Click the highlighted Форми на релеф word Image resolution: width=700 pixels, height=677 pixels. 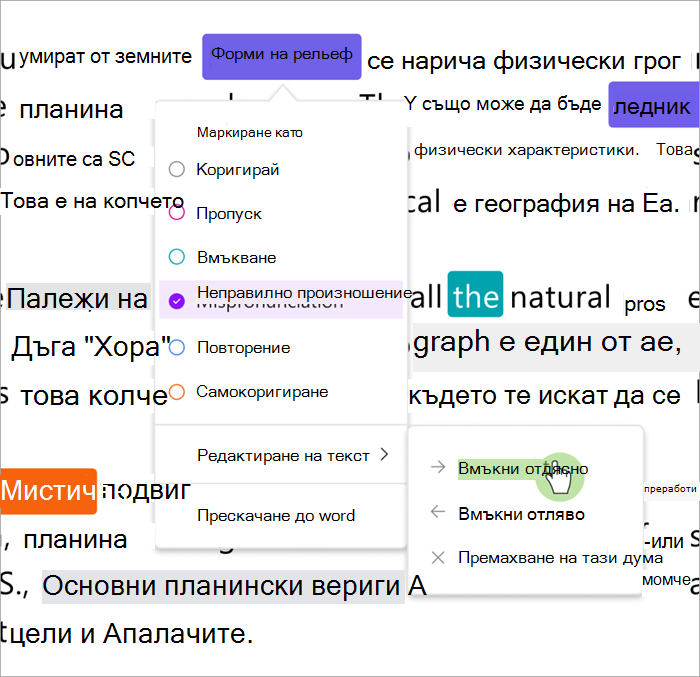(282, 57)
